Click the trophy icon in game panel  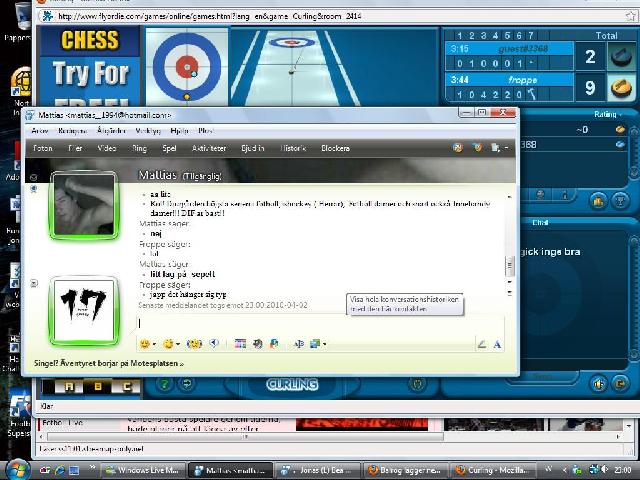(x=620, y=201)
